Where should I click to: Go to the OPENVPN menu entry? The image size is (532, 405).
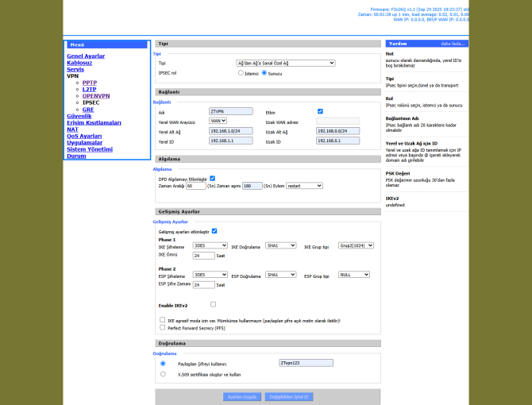(96, 95)
